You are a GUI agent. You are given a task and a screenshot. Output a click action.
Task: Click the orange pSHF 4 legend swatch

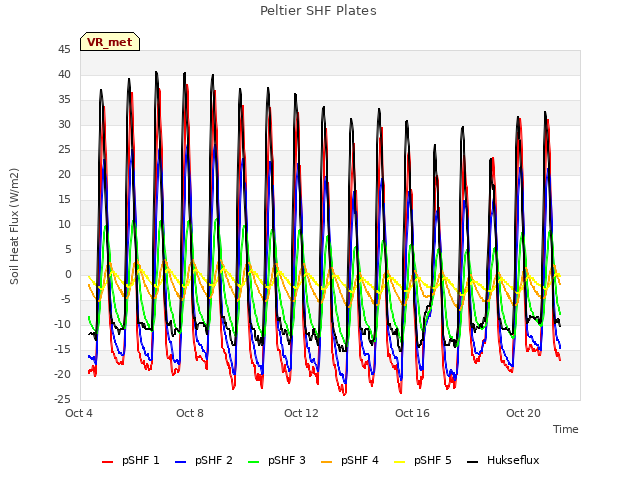click(327, 462)
